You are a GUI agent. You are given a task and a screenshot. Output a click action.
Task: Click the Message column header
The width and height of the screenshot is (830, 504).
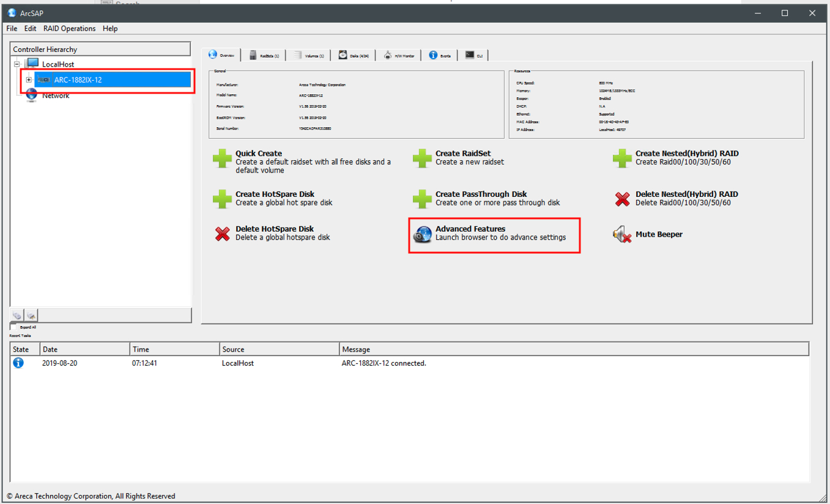coord(574,349)
